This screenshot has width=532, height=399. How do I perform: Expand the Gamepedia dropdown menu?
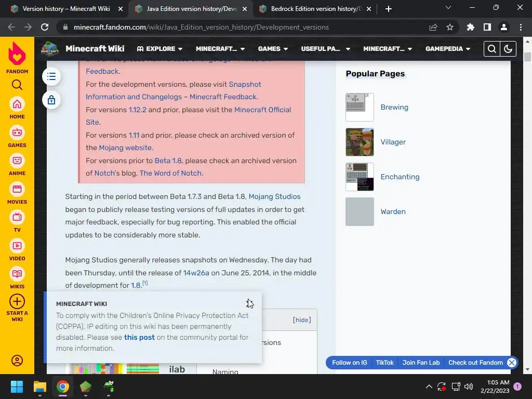(448, 49)
